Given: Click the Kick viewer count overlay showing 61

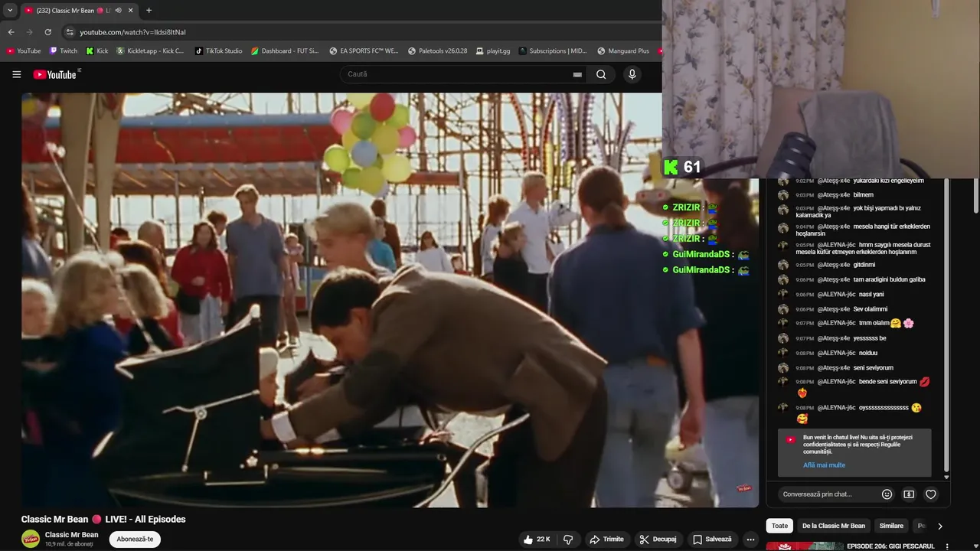Looking at the screenshot, I should click(x=682, y=167).
